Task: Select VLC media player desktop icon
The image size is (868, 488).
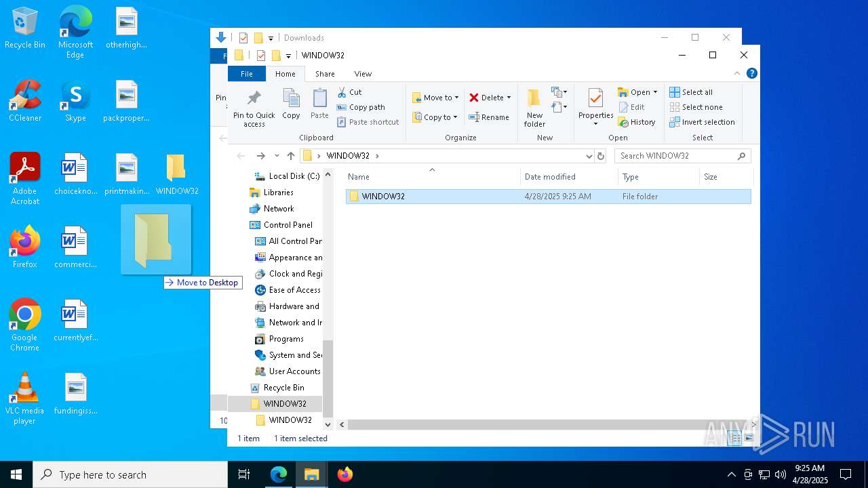Action: coord(24,399)
